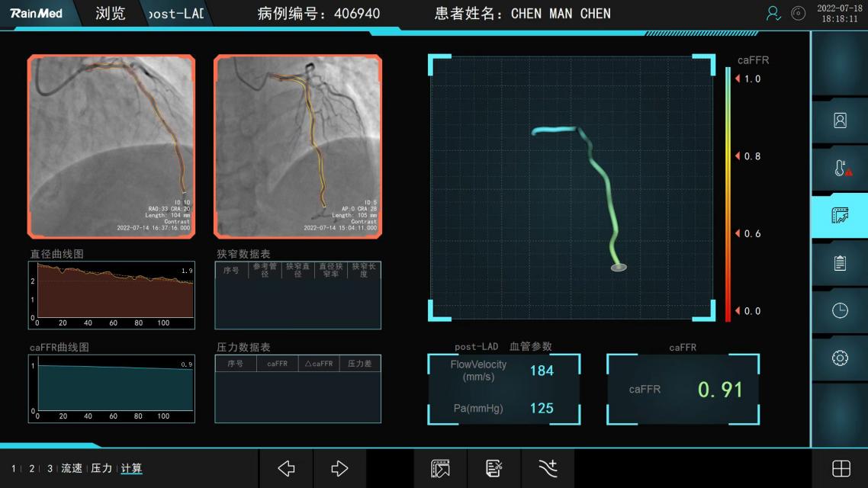Open the thermometer warning sidebar icon

840,169
